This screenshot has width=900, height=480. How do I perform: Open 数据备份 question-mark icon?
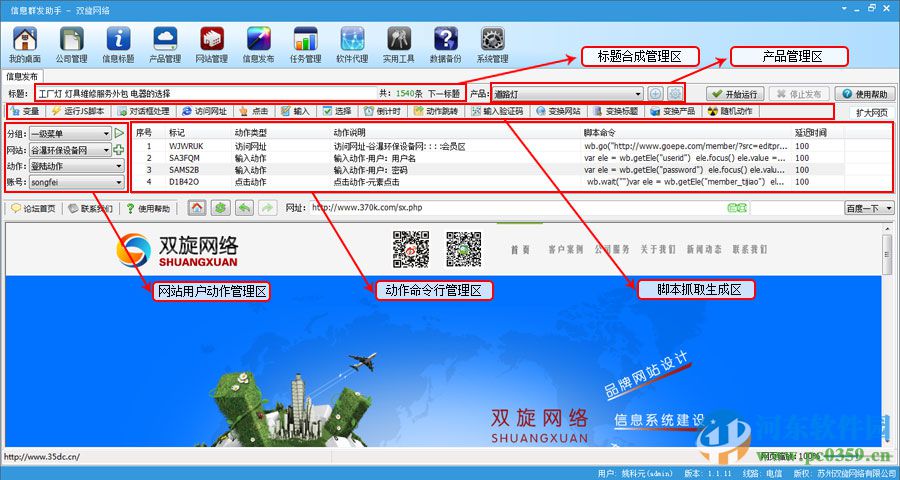point(445,45)
